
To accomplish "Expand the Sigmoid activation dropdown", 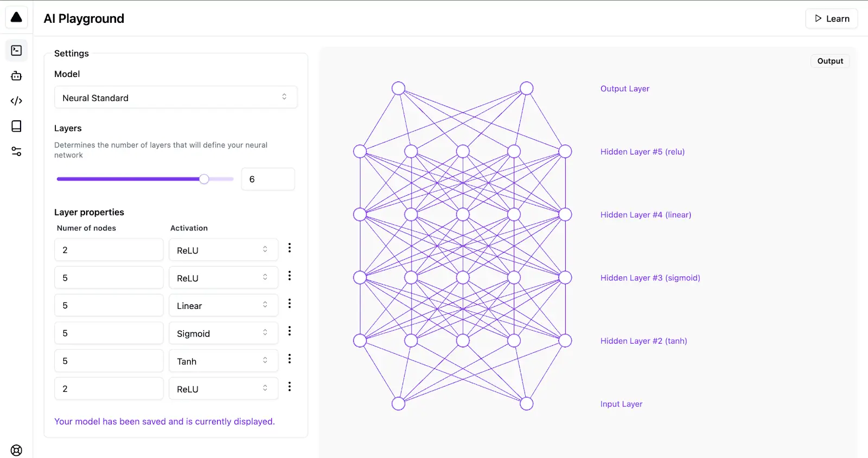I will (x=223, y=333).
